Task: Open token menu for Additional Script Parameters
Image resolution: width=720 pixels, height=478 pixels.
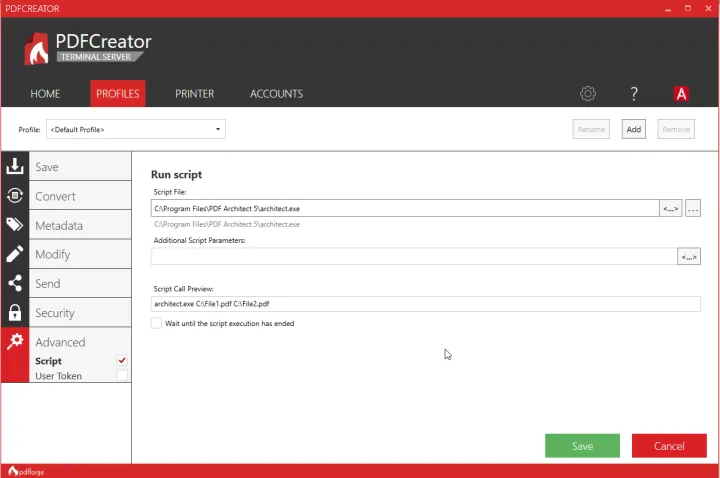Action: [689, 257]
